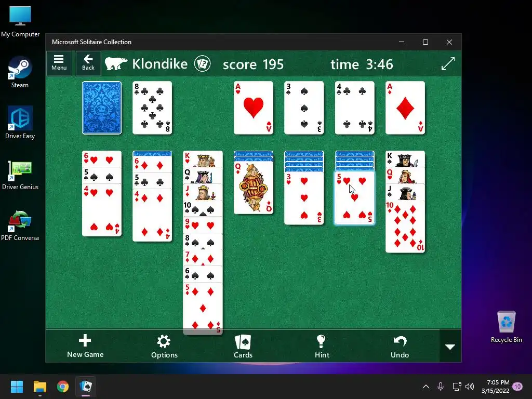
Task: Select the 9 of hearts in tableau
Action: tap(203, 225)
